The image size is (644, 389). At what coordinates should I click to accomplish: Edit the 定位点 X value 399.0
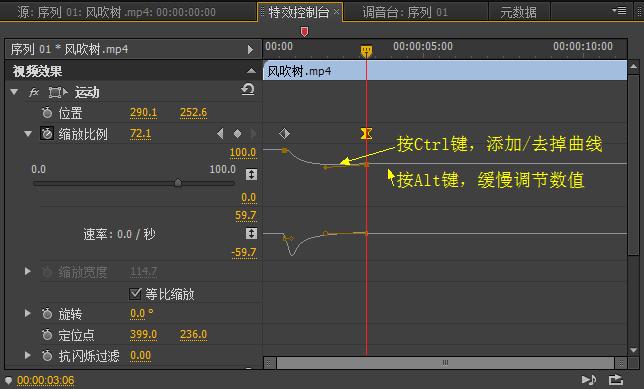(x=143, y=335)
